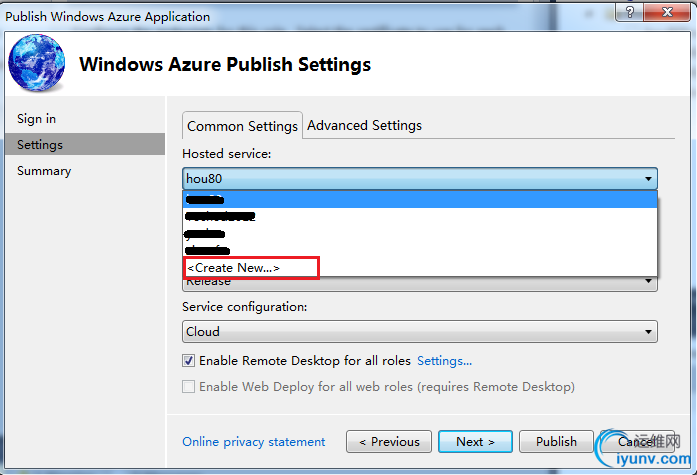
Task: Switch to the Advanced Settings tab
Action: point(365,125)
